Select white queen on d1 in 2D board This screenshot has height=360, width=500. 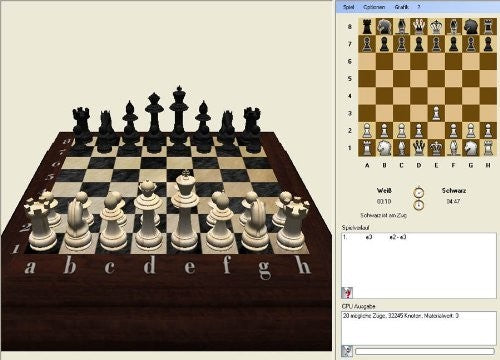coord(419,148)
